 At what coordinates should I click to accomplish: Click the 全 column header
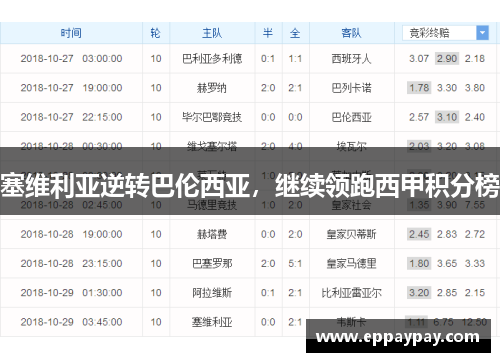pos(295,33)
